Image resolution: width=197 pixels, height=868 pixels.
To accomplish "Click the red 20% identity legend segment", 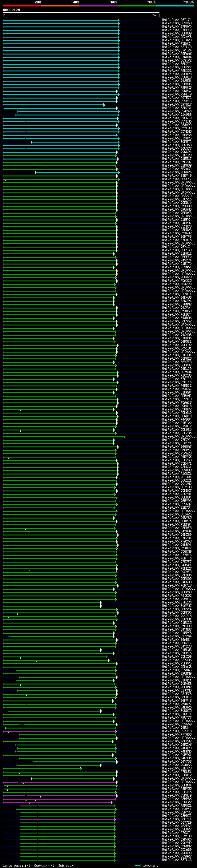I will click(x=22, y=6).
